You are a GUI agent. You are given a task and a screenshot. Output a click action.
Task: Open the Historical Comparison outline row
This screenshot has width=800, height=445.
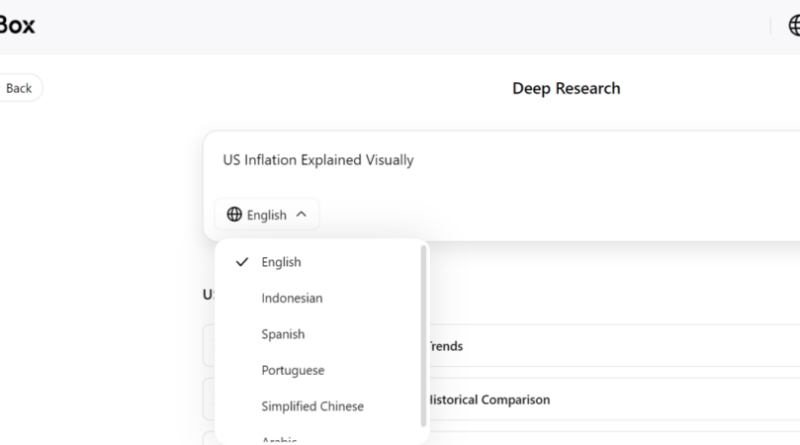click(614, 400)
